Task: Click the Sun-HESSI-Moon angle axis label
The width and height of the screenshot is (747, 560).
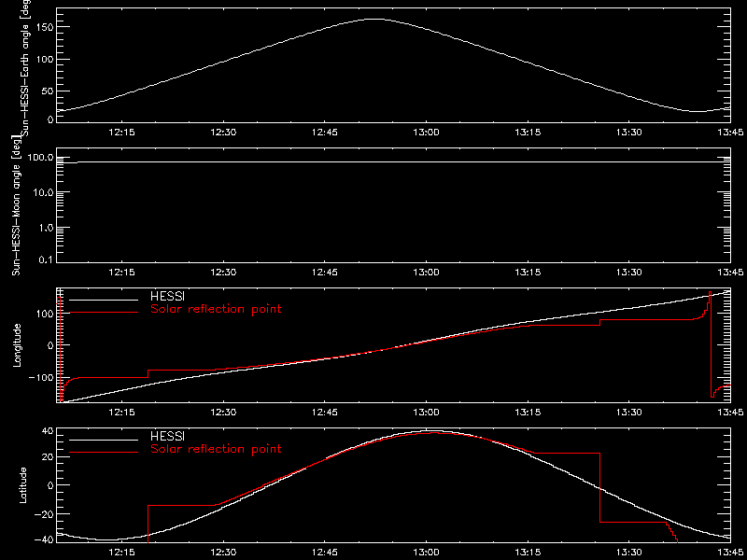Action: (16, 205)
